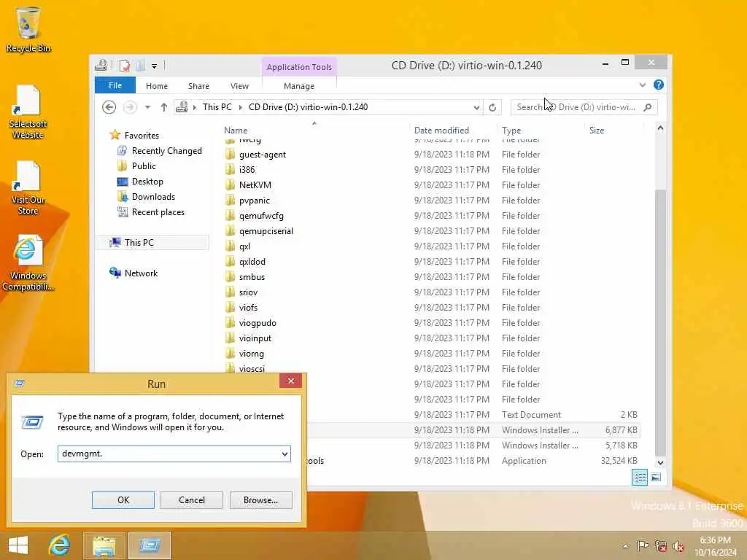Switch to Details view icon
This screenshot has height=560, width=747.
click(x=639, y=477)
